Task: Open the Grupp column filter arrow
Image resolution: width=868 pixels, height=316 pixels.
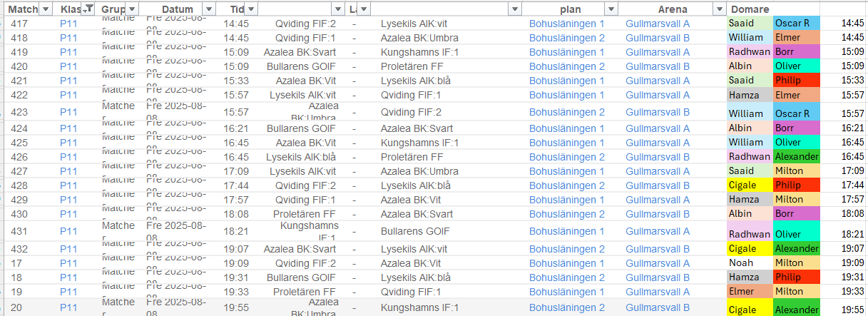Action: (x=133, y=9)
